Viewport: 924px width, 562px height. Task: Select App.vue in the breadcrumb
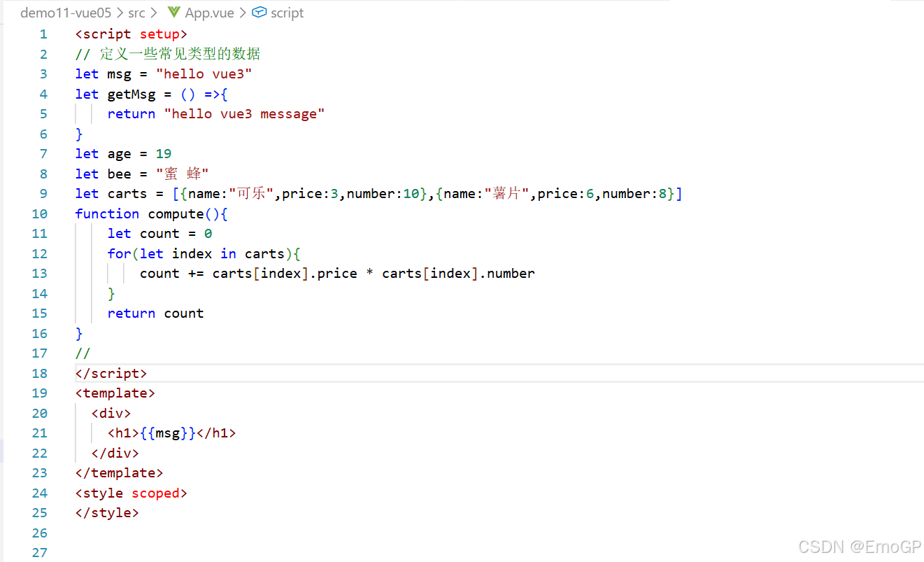coord(209,13)
